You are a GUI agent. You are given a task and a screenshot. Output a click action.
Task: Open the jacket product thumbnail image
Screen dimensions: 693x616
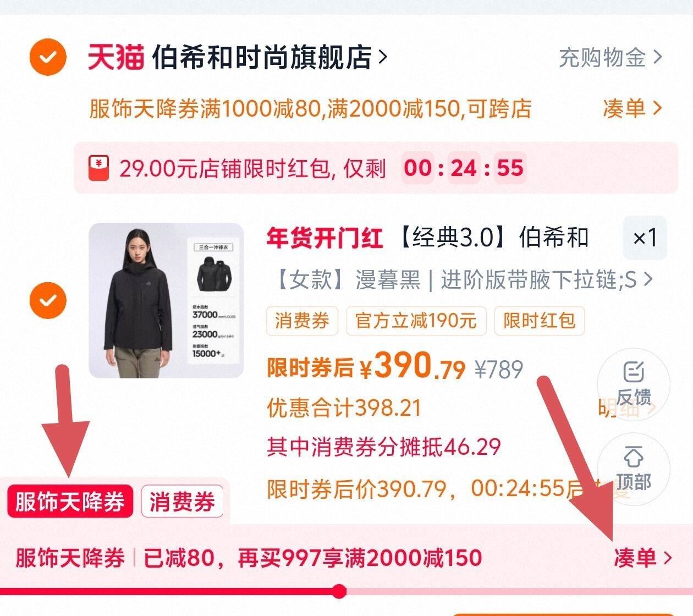(x=166, y=300)
